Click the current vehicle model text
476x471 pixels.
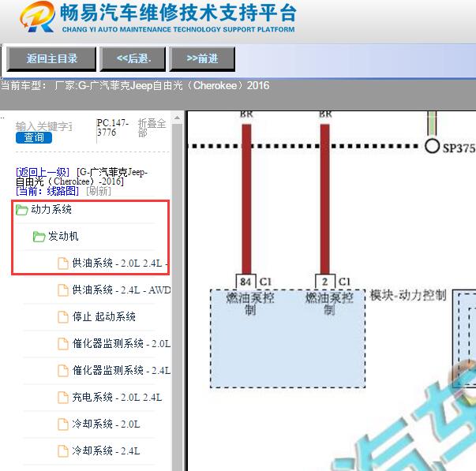tap(135, 85)
